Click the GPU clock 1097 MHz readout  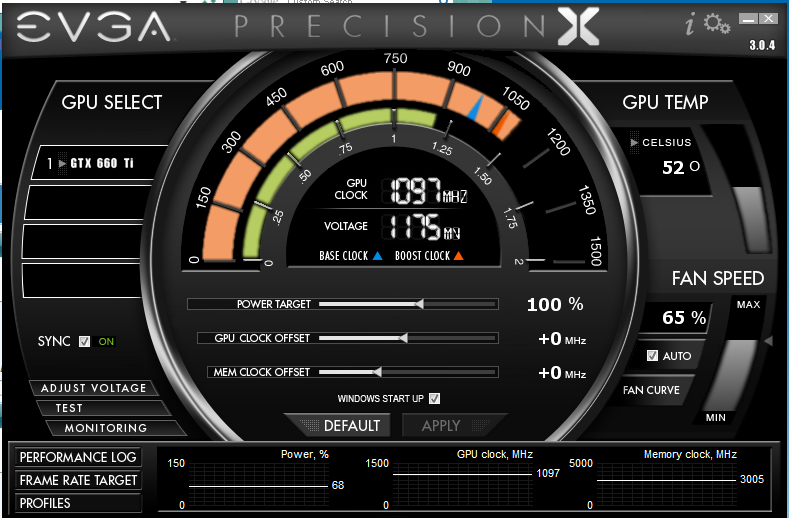429,191
